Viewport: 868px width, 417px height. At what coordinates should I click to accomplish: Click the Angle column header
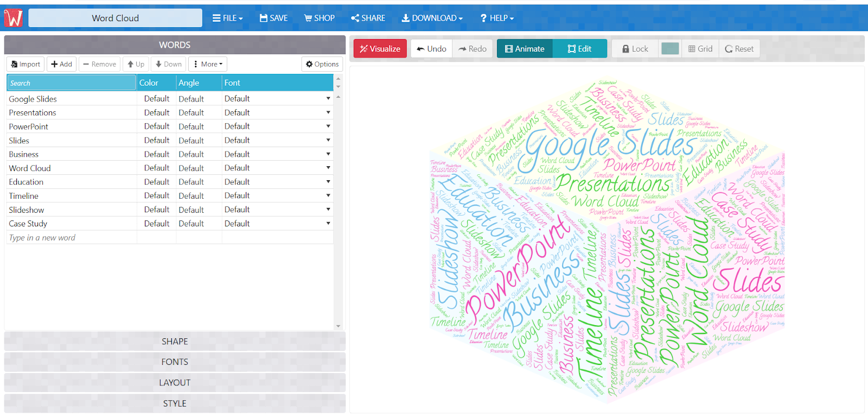tap(199, 83)
